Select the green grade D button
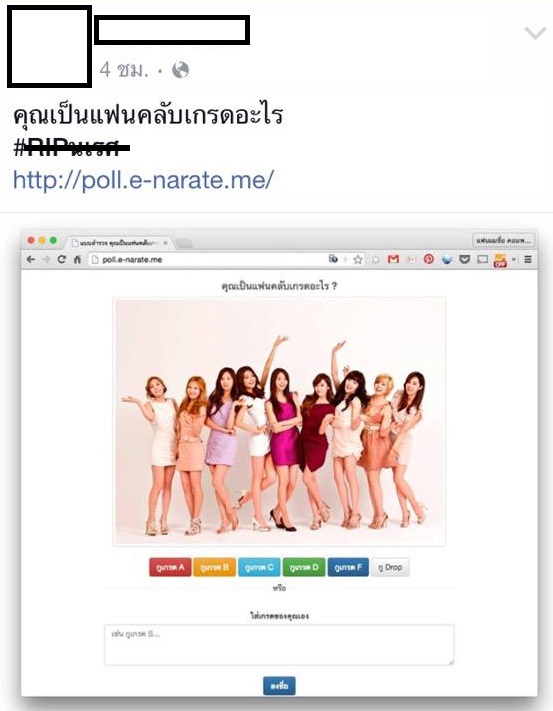This screenshot has height=711, width=553. pyautogui.click(x=304, y=567)
